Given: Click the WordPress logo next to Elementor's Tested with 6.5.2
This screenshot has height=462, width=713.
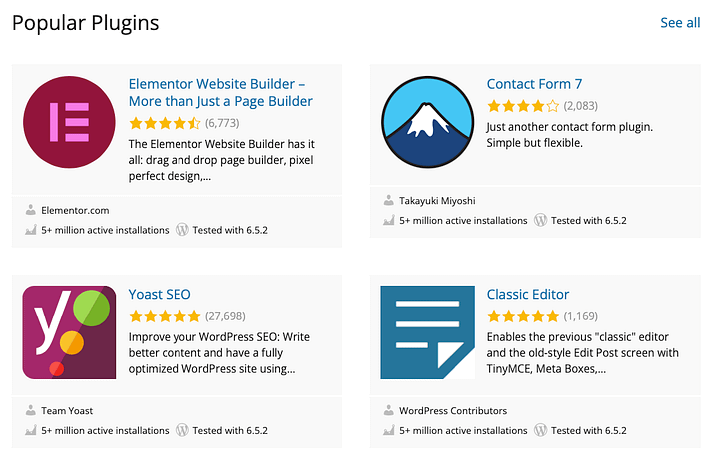Looking at the screenshot, I should tap(182, 230).
